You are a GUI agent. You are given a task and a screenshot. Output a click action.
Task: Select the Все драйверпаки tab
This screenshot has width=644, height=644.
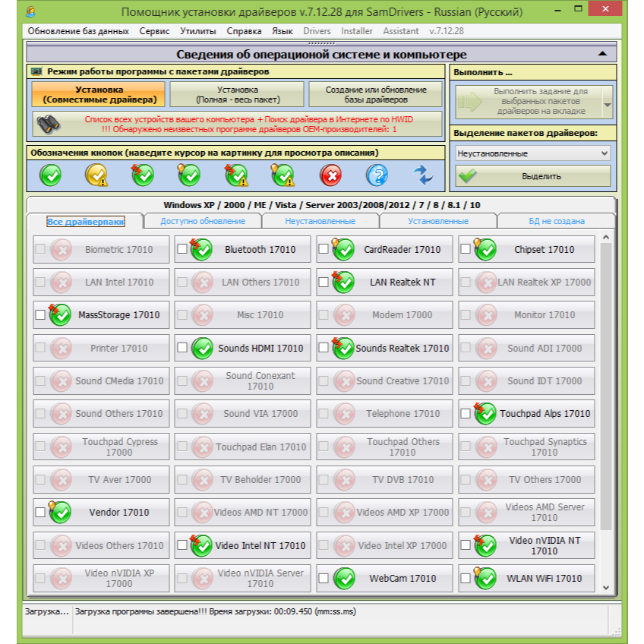(85, 222)
